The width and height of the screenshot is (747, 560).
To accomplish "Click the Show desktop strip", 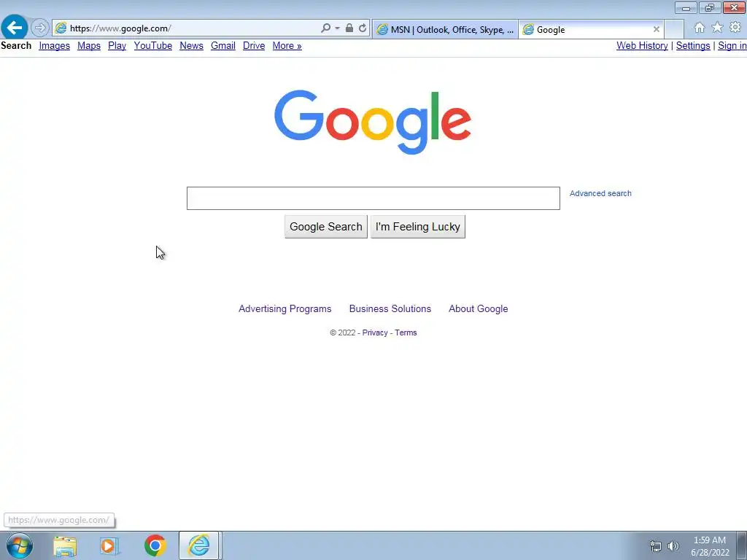I will click(741, 545).
